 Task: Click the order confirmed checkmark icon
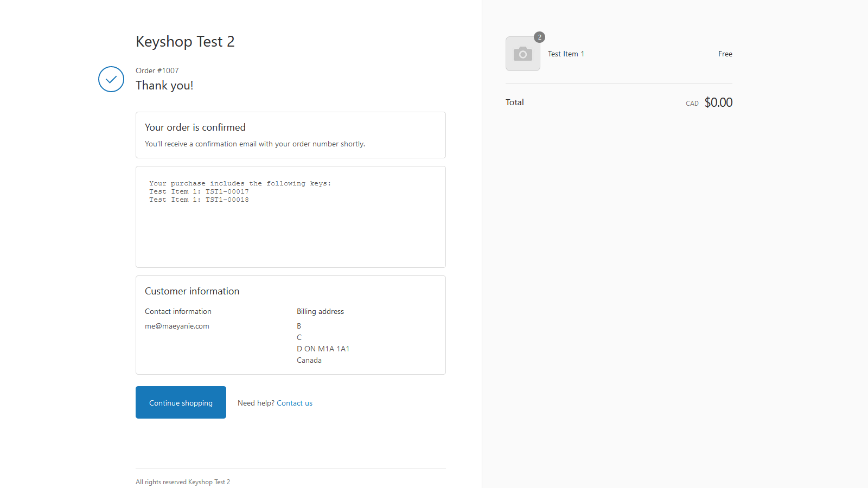coord(111,79)
